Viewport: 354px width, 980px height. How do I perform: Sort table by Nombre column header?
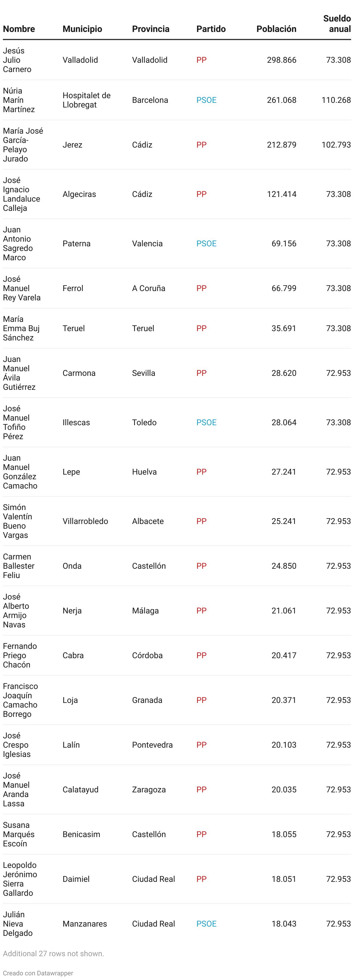(x=19, y=29)
